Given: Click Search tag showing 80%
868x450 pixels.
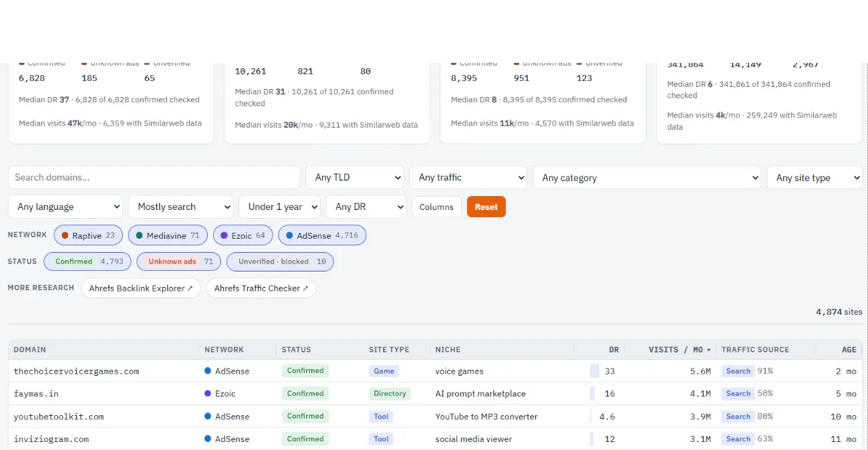Looking at the screenshot, I should [x=738, y=417].
